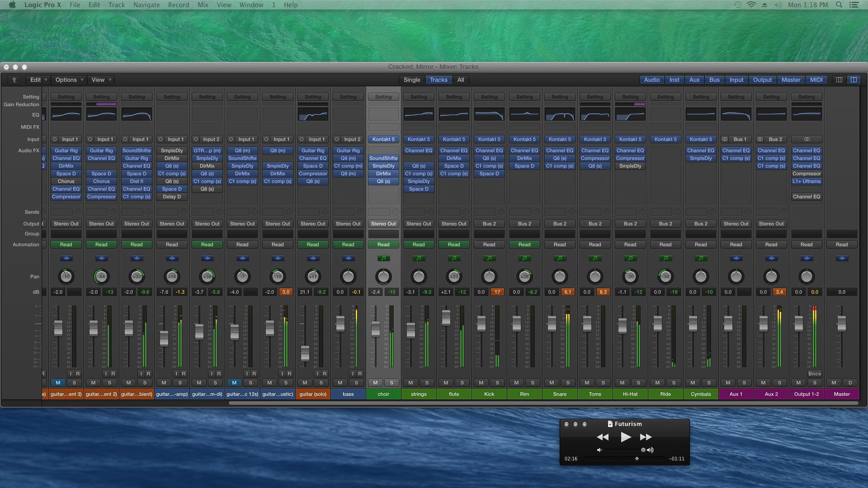This screenshot has width=868, height=488.
Task: Open Setting menu on choir strip
Action: pos(383,97)
